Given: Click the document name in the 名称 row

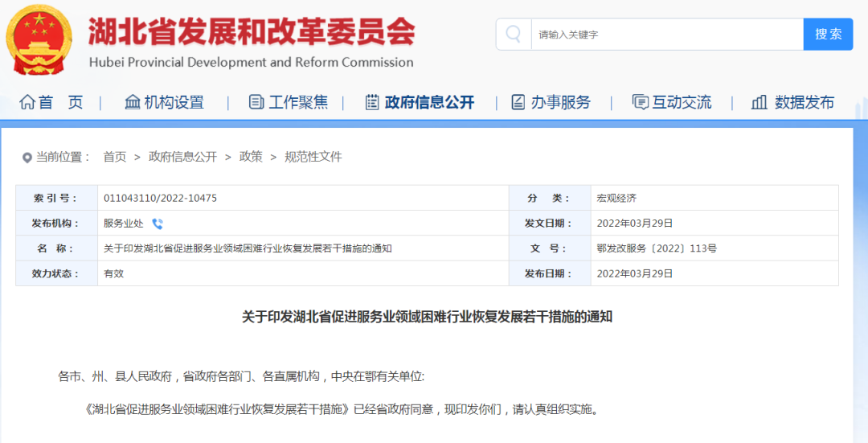Looking at the screenshot, I should coord(248,248).
